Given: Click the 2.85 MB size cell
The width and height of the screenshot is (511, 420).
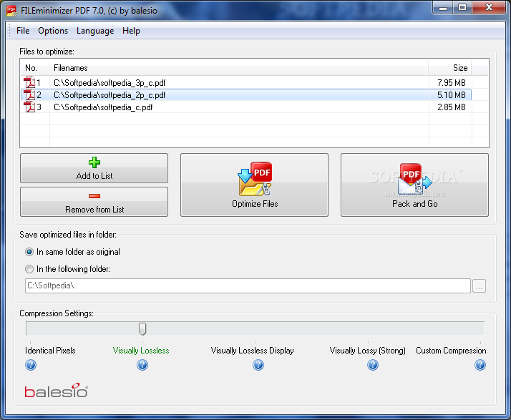Looking at the screenshot, I should point(452,107).
